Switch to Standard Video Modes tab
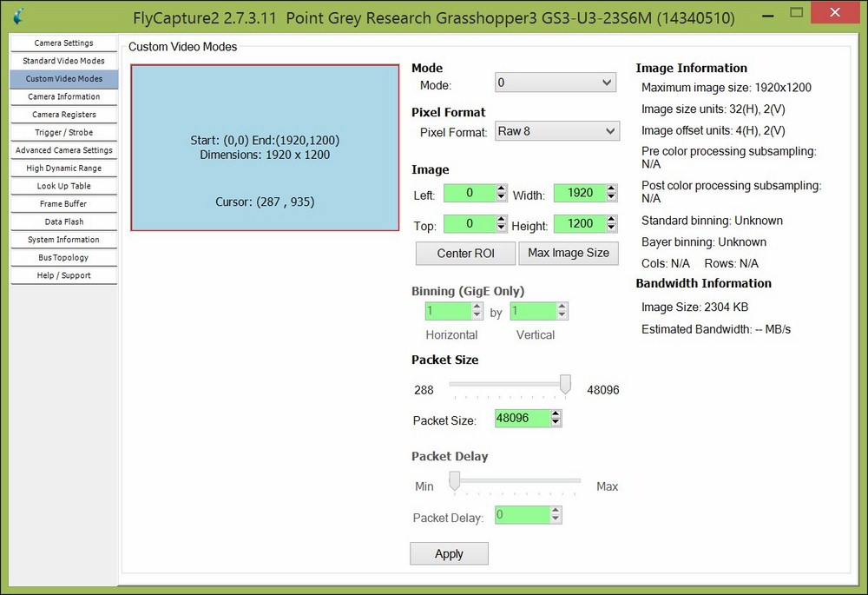Viewport: 868px width, 595px height. (63, 61)
